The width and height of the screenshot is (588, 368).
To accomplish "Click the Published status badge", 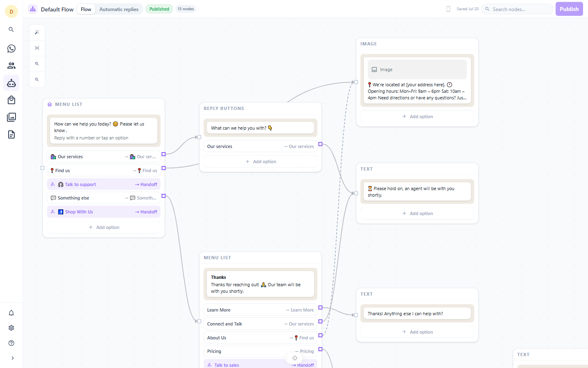I will coord(159,9).
